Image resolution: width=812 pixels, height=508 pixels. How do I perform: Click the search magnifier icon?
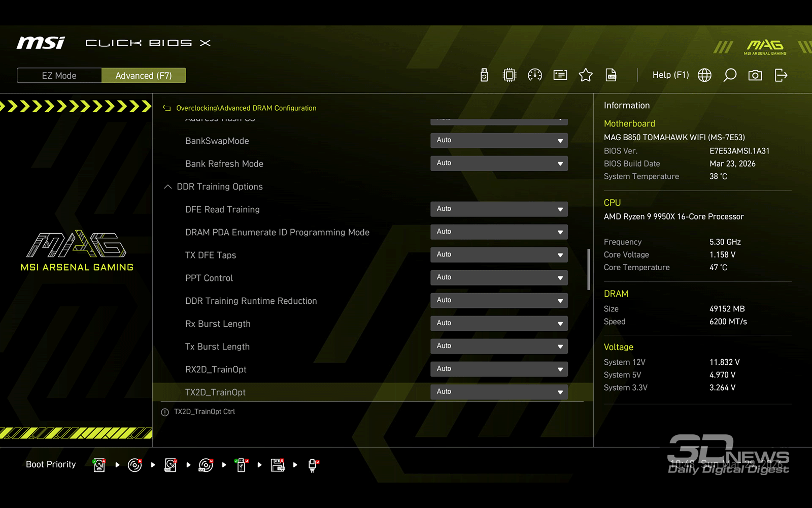pos(730,75)
